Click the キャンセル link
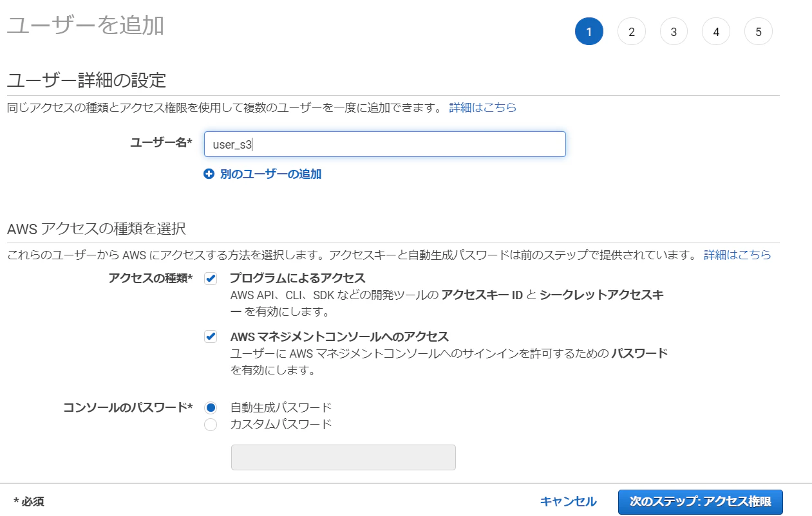 coord(568,502)
